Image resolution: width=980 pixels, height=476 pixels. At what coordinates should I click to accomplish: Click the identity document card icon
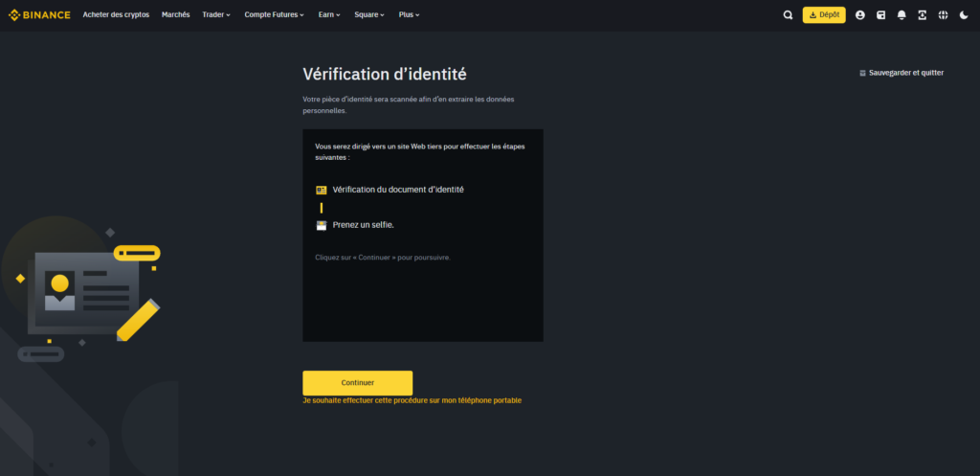(322, 190)
